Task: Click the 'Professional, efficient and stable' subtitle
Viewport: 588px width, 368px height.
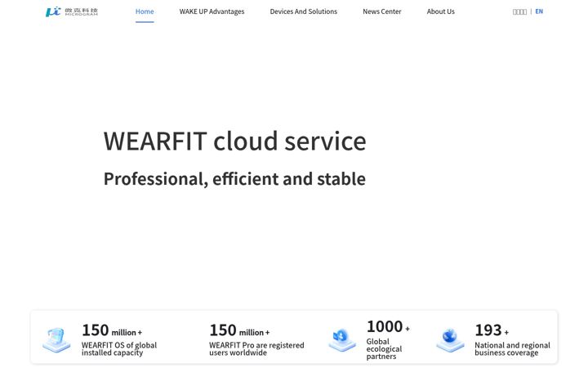Action: pos(234,179)
